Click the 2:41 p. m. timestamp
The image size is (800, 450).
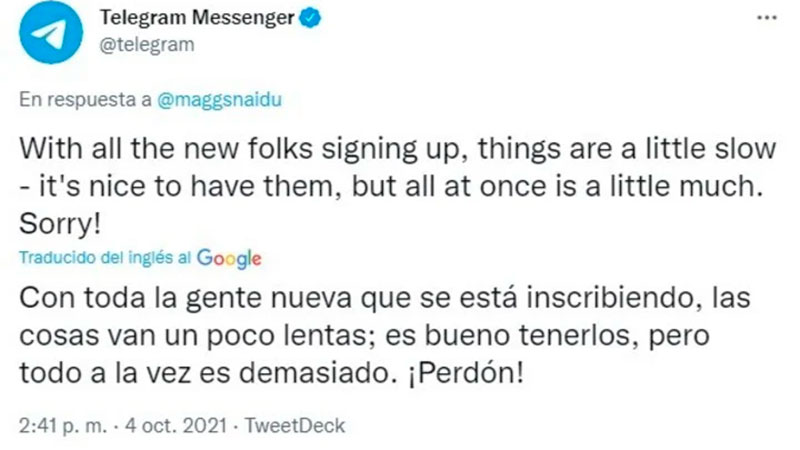click(x=64, y=425)
